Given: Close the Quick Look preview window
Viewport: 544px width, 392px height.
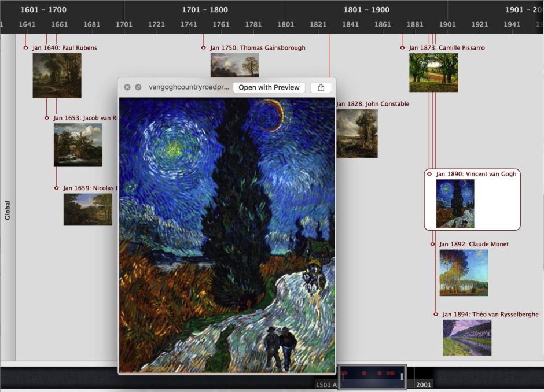Looking at the screenshot, I should [x=127, y=87].
